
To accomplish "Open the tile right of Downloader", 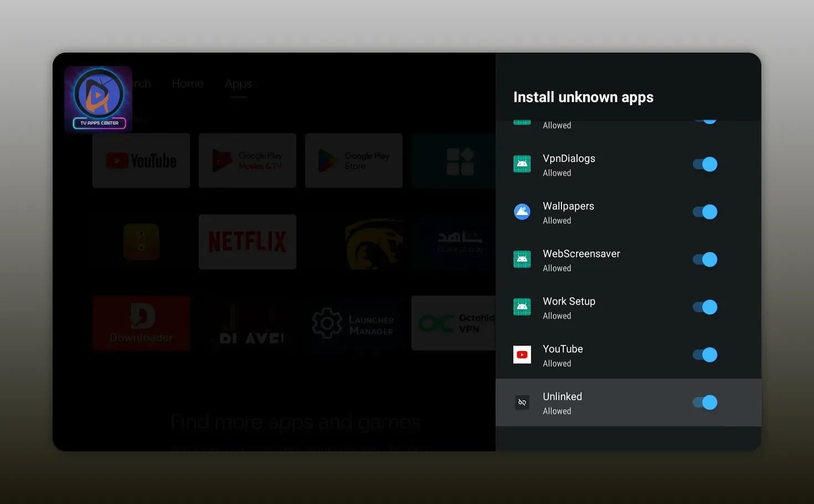I will [x=248, y=323].
